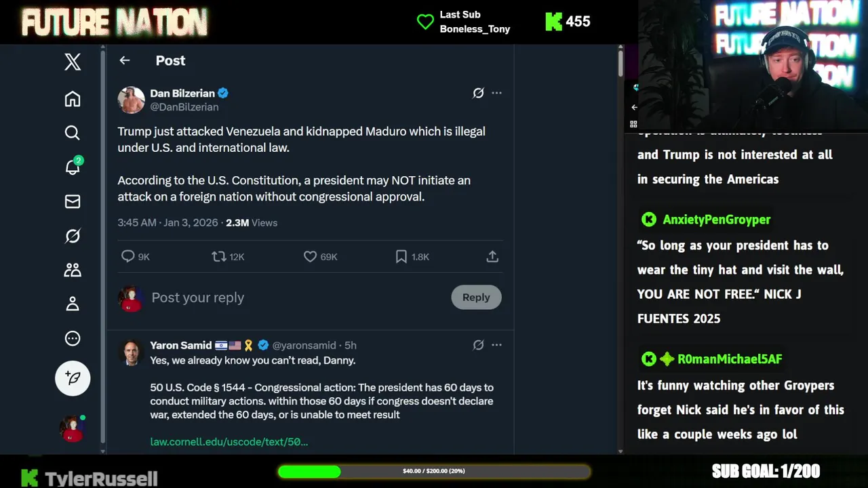Image resolution: width=868 pixels, height=488 pixels.
Task: Open the Communities icon in sidebar
Action: (73, 270)
